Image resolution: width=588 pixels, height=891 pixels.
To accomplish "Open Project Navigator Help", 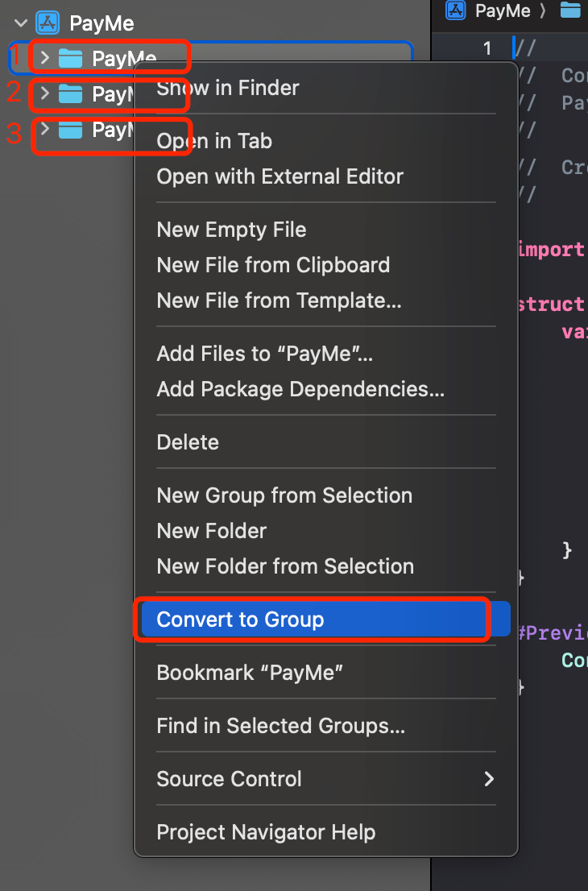I will click(267, 832).
